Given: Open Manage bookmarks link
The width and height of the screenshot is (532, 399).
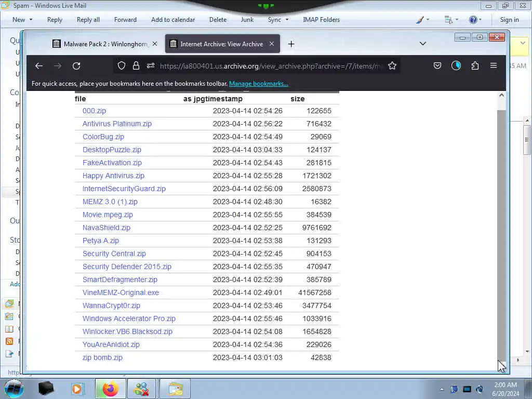Looking at the screenshot, I should click(x=259, y=84).
